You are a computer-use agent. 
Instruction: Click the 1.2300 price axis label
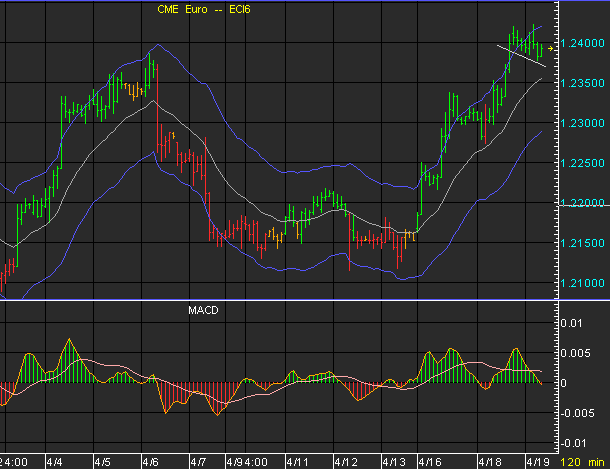point(582,124)
